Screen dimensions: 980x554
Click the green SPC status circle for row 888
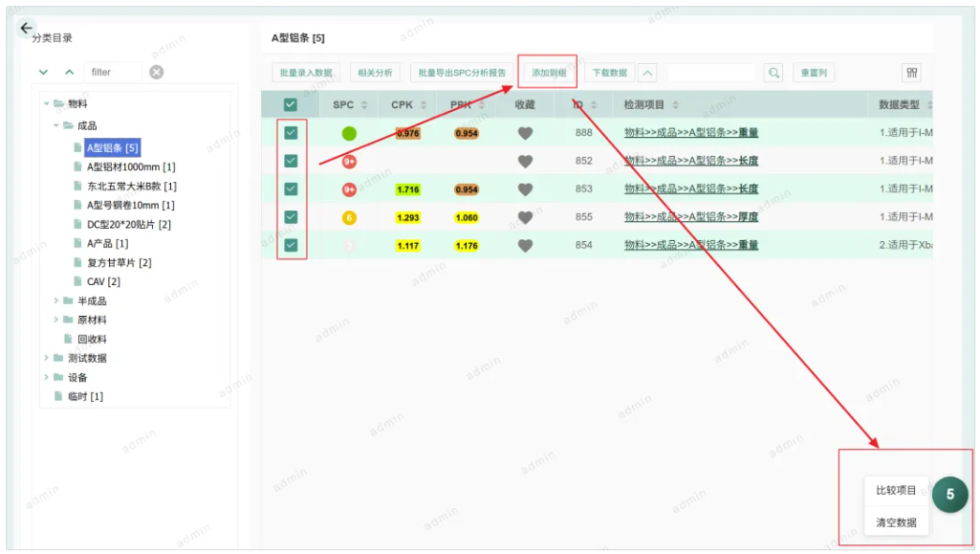coord(348,134)
